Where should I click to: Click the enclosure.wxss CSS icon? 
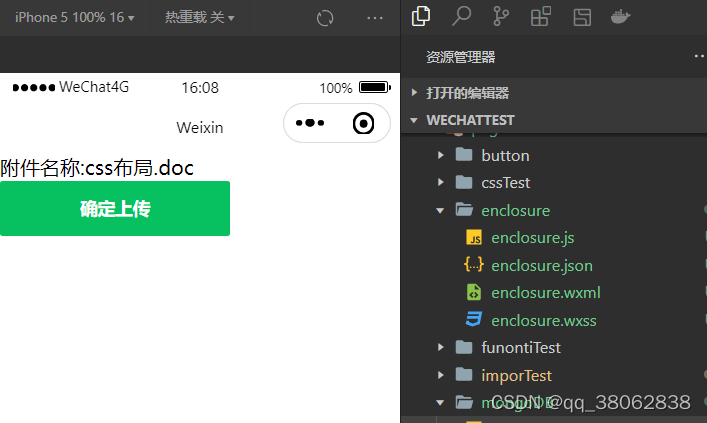[x=473, y=320]
